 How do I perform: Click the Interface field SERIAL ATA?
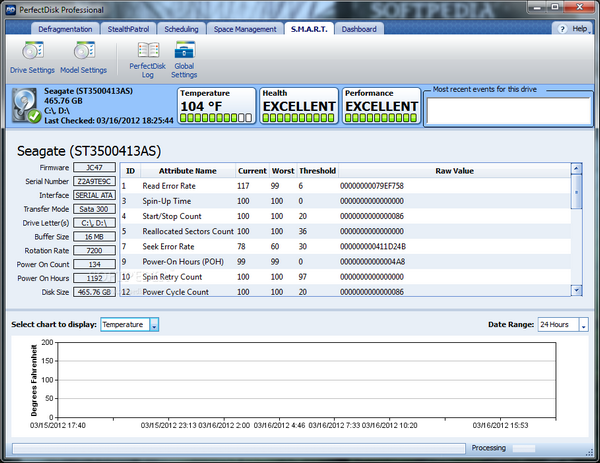tap(94, 195)
